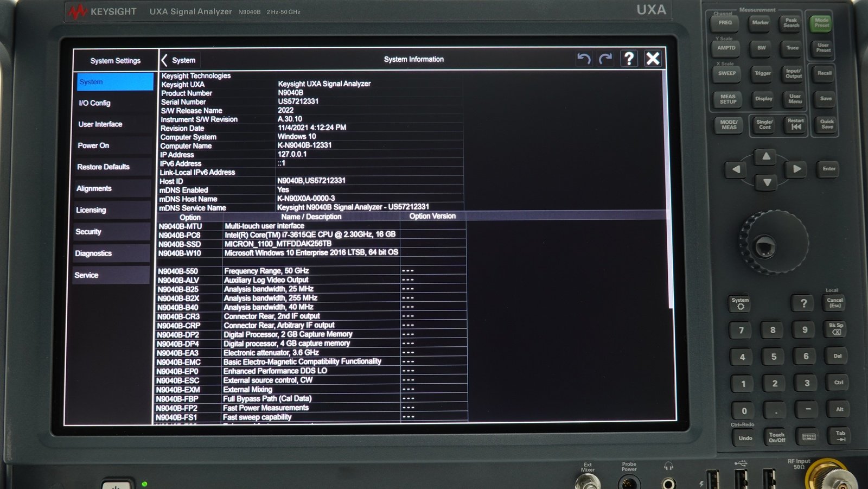Click the Trace hardware key
Image resolution: width=868 pixels, height=489 pixels.
tap(792, 48)
